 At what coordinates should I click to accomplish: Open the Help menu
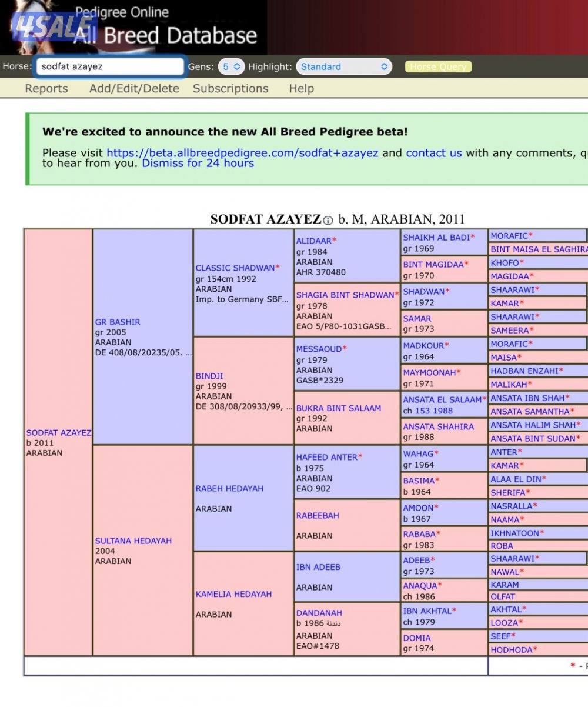click(x=301, y=88)
